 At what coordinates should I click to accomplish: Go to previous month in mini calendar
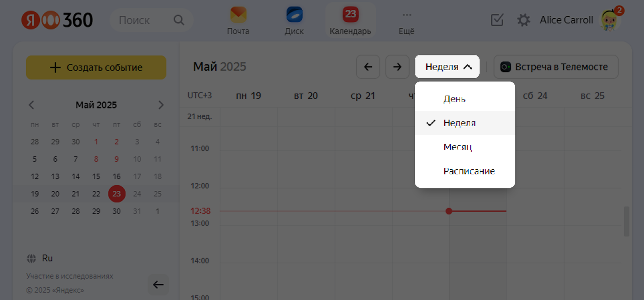tap(31, 105)
